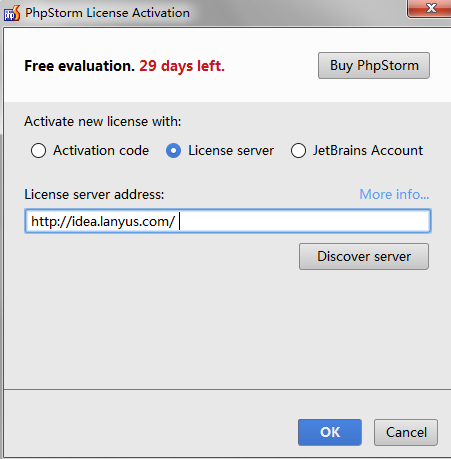Dismiss the dialog with Cancel
The image size is (451, 459).
pos(406,432)
